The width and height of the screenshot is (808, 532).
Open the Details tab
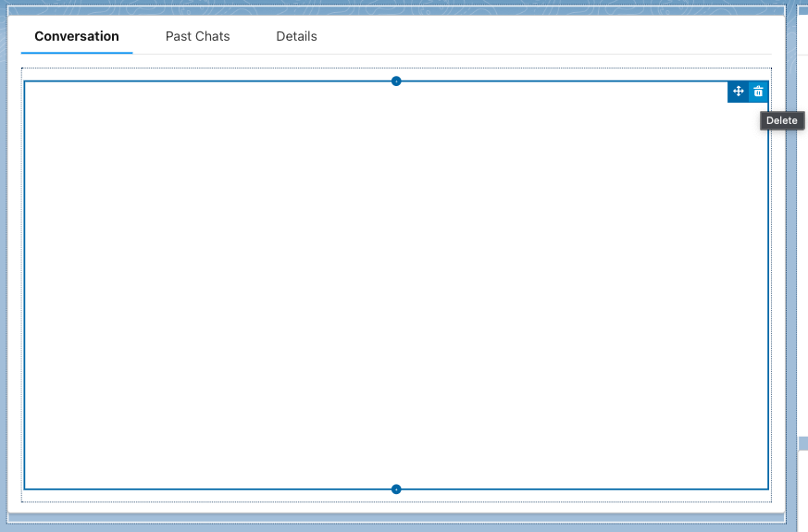(296, 37)
